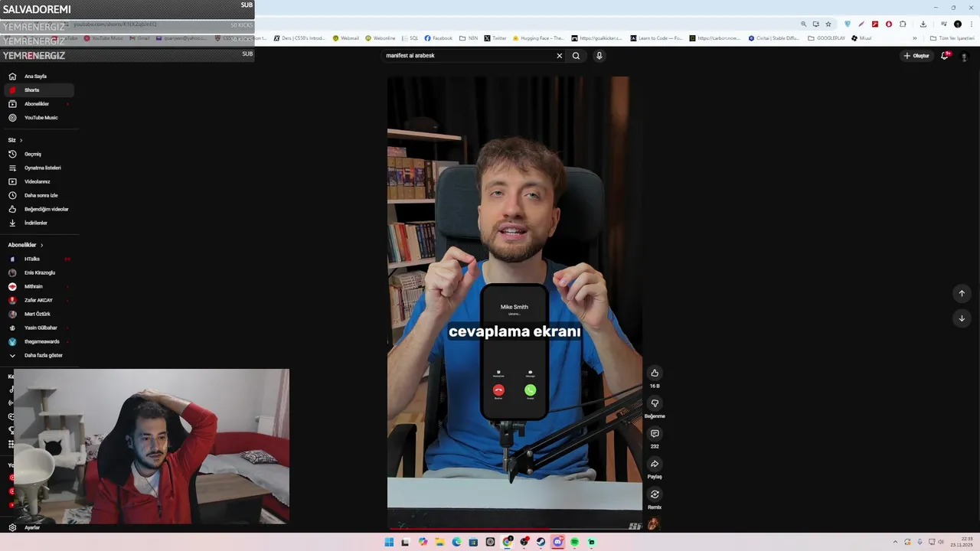
Task: Clear the YouTube search box text
Action: pos(559,56)
